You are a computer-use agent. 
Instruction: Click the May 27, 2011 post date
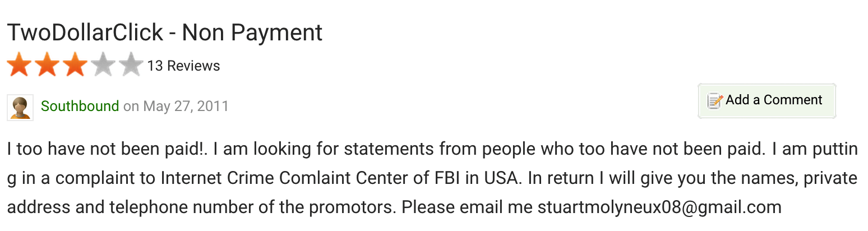click(186, 106)
